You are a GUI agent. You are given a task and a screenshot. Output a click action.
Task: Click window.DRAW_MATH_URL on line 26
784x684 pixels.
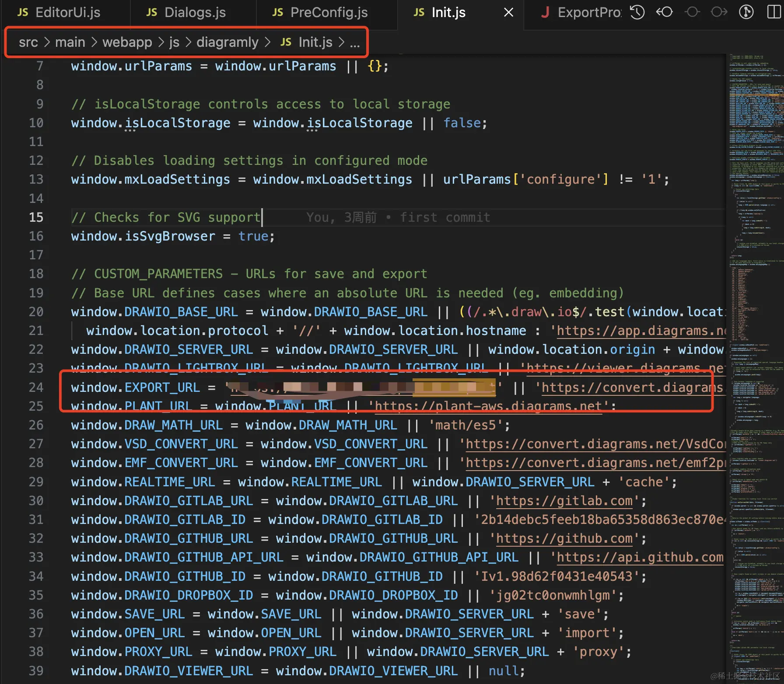[147, 425]
